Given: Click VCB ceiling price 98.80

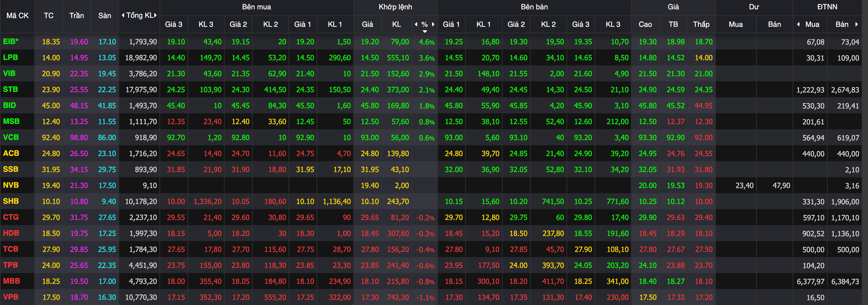Looking at the screenshot, I should click(x=79, y=137).
